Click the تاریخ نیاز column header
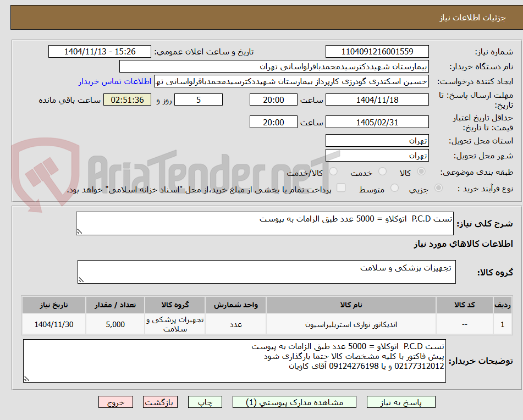Viewport: 523px width, 420px height. pyautogui.click(x=54, y=305)
